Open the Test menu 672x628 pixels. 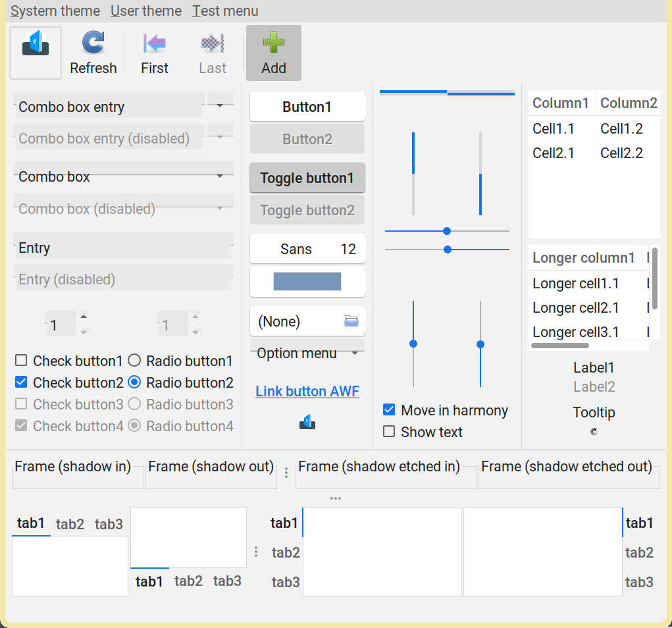[x=225, y=11]
